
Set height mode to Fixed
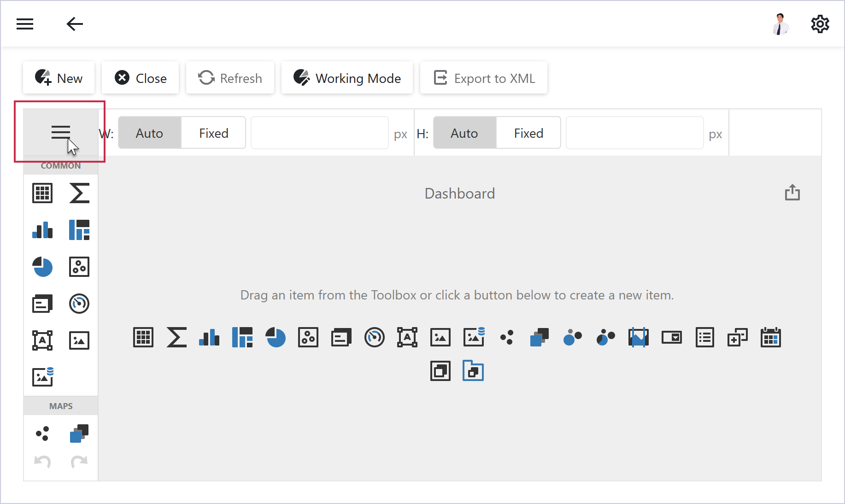point(528,133)
